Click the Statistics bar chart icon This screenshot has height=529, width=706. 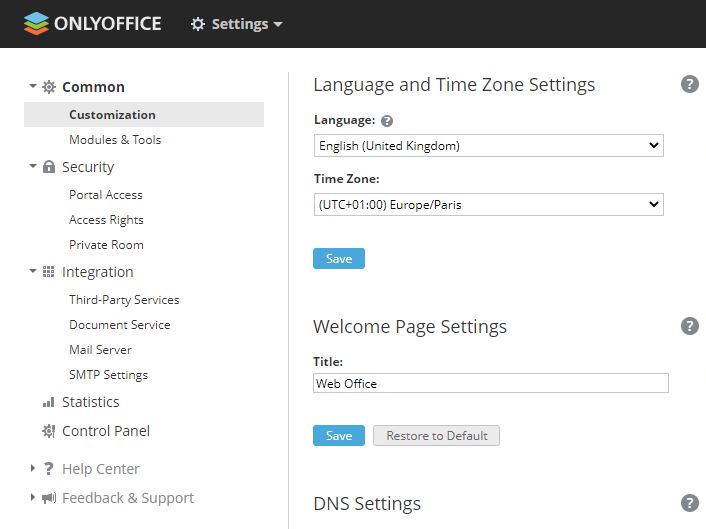coord(49,402)
